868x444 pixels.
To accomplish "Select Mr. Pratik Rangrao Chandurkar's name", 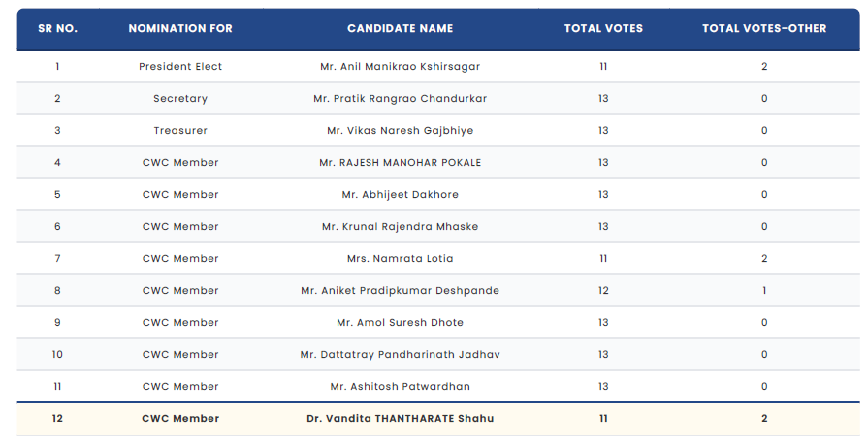I will 400,99.
